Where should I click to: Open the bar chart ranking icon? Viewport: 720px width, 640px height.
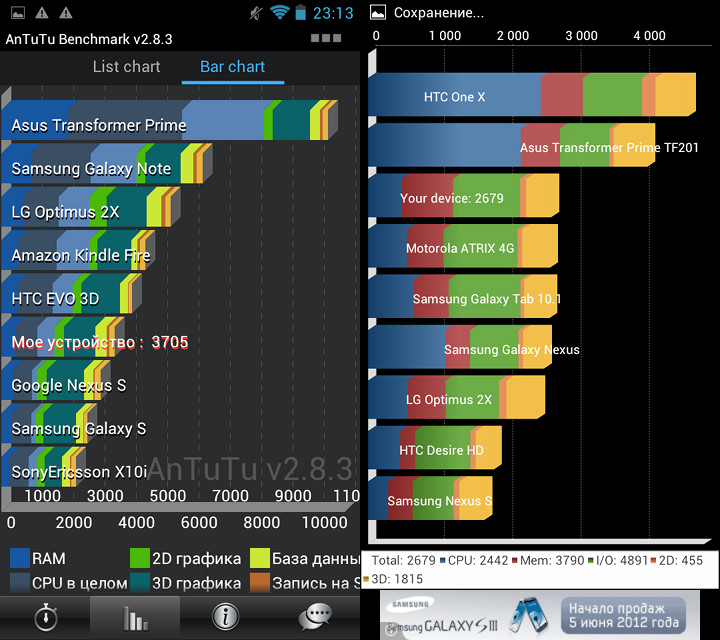135,618
